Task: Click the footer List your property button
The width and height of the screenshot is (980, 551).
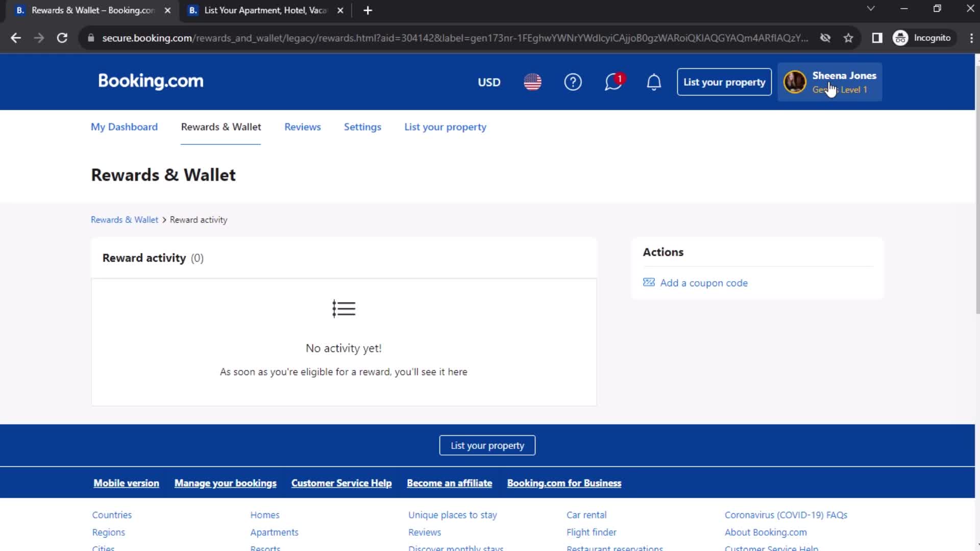Action: pos(487,445)
